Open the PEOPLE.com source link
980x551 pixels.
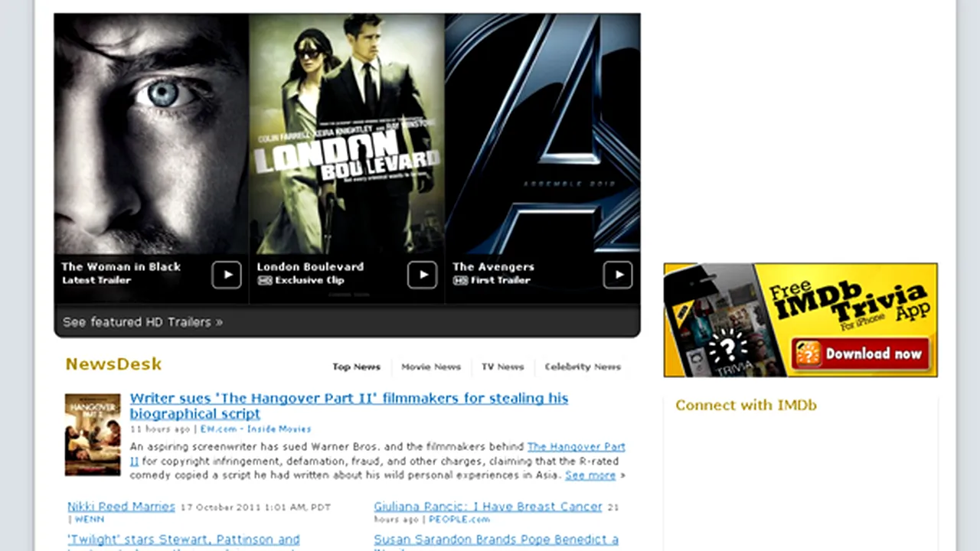(x=459, y=519)
